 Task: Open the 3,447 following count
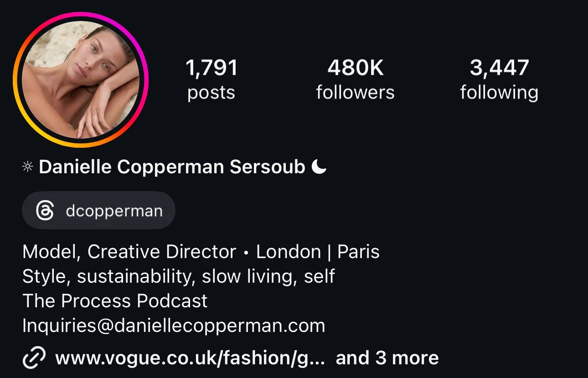pyautogui.click(x=499, y=68)
